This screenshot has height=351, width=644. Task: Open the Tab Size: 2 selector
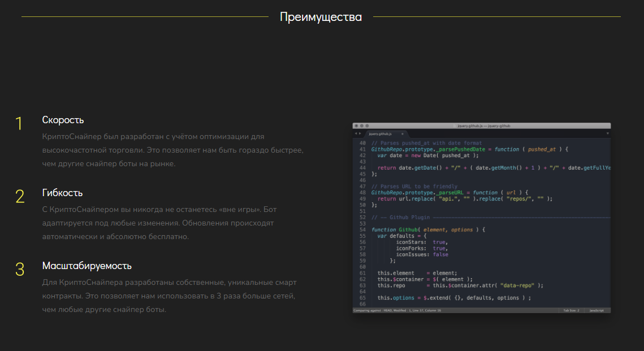click(x=570, y=310)
